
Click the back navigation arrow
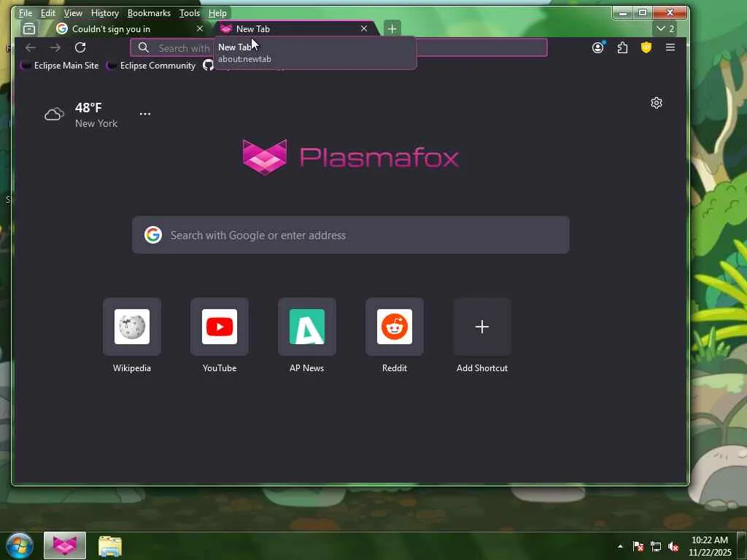(x=31, y=47)
